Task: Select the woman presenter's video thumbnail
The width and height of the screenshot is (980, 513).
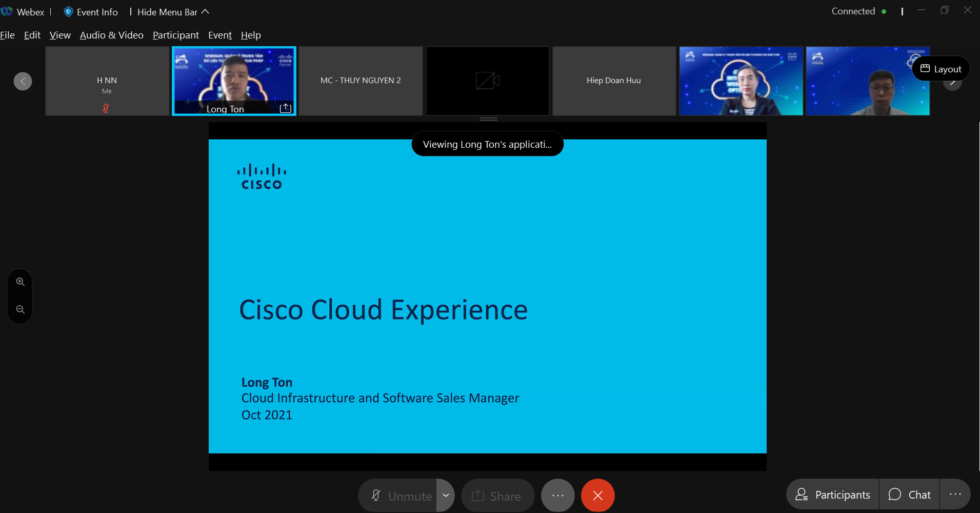Action: (741, 81)
